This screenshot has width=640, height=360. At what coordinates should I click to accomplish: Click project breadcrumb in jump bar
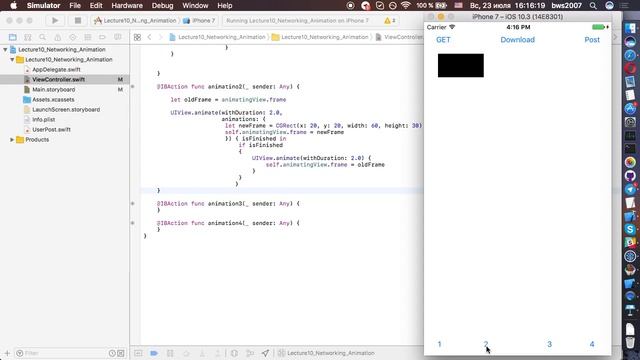pyautogui.click(x=218, y=37)
